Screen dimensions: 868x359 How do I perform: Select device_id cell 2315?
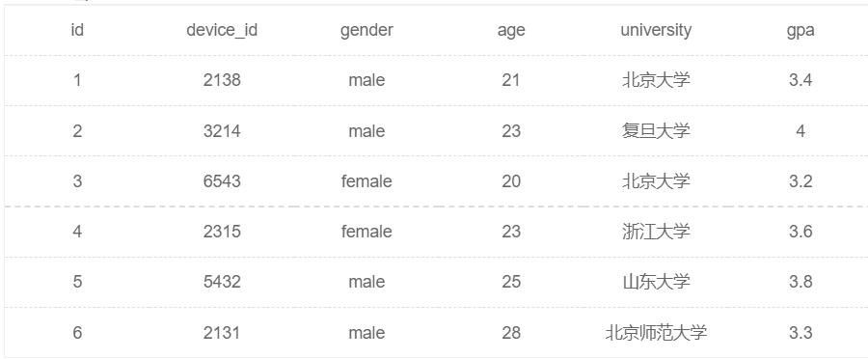[x=222, y=231]
